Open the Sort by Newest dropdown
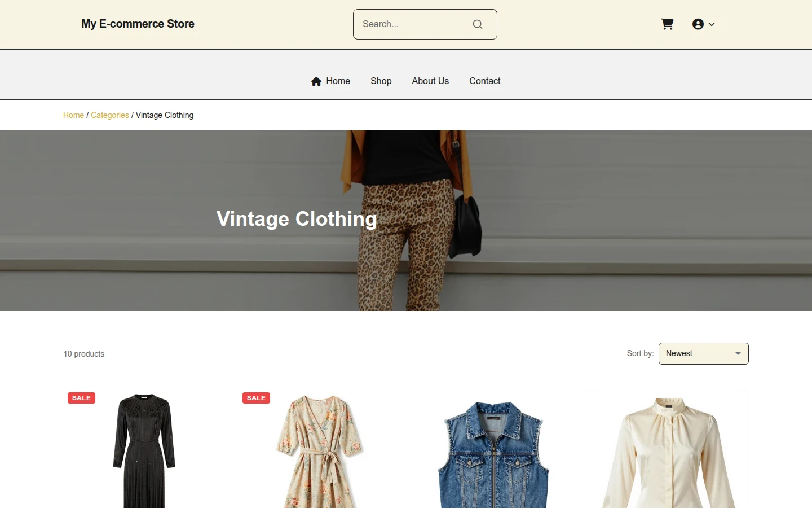 [x=704, y=354]
